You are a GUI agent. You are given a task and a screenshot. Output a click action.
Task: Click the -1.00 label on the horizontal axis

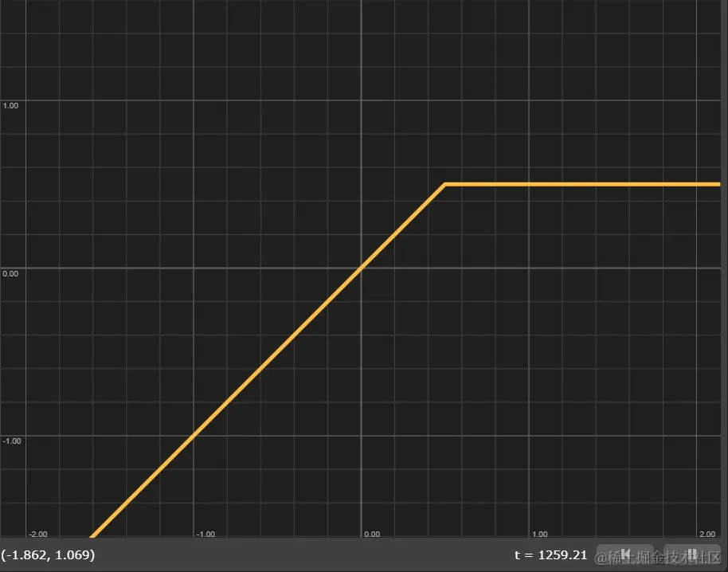pyautogui.click(x=205, y=535)
